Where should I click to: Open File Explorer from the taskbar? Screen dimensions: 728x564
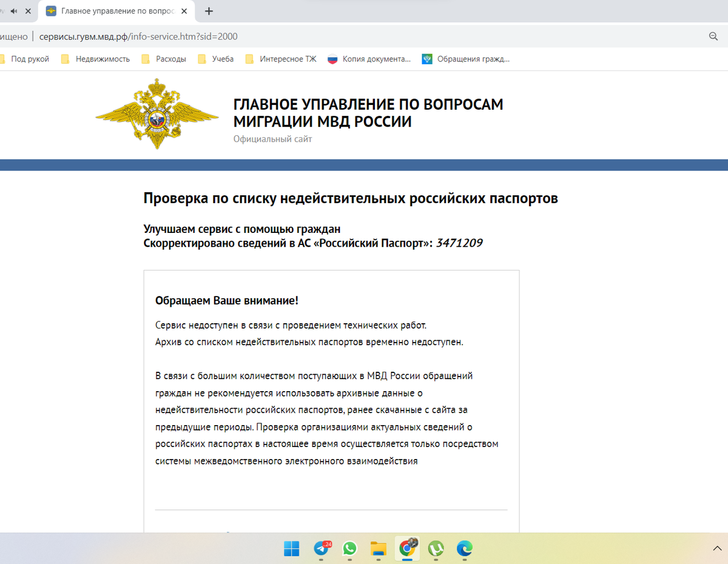(x=379, y=549)
